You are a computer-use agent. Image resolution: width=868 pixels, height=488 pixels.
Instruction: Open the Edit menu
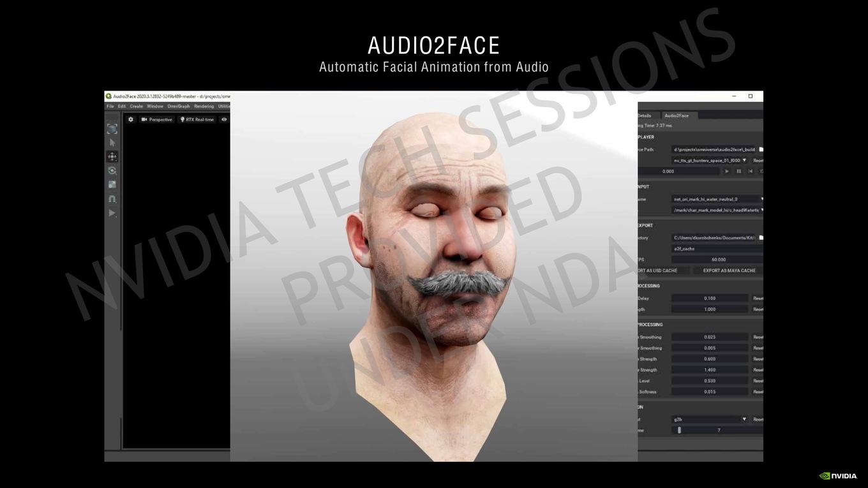pyautogui.click(x=122, y=107)
